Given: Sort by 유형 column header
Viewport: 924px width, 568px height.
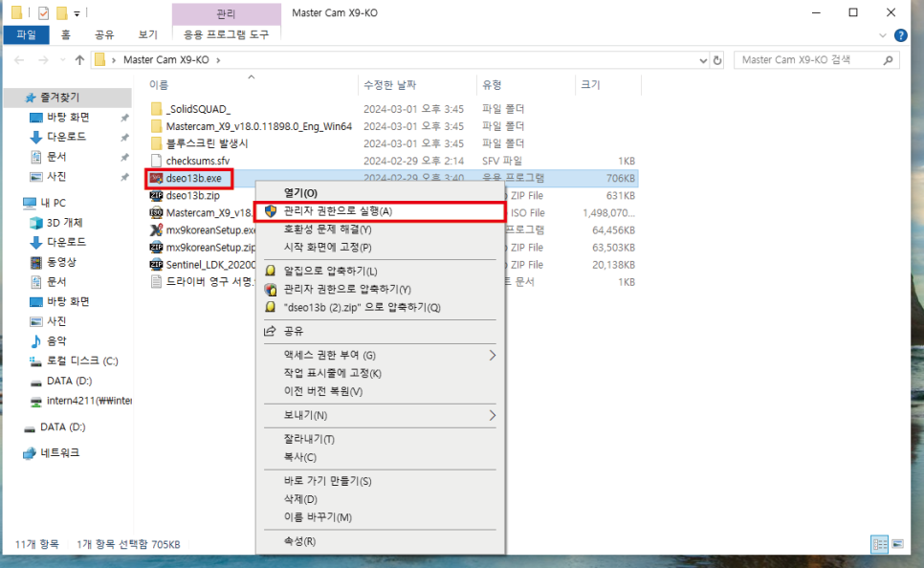Looking at the screenshot, I should click(x=492, y=85).
